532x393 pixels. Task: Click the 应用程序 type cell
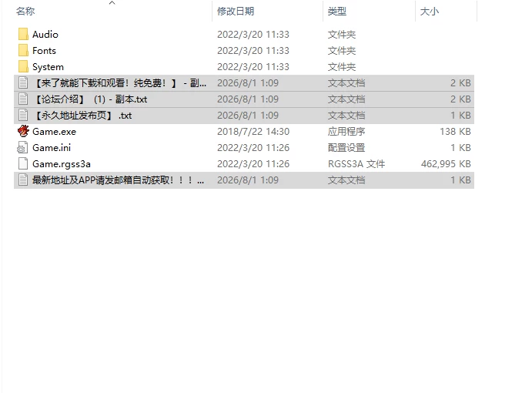click(x=346, y=132)
